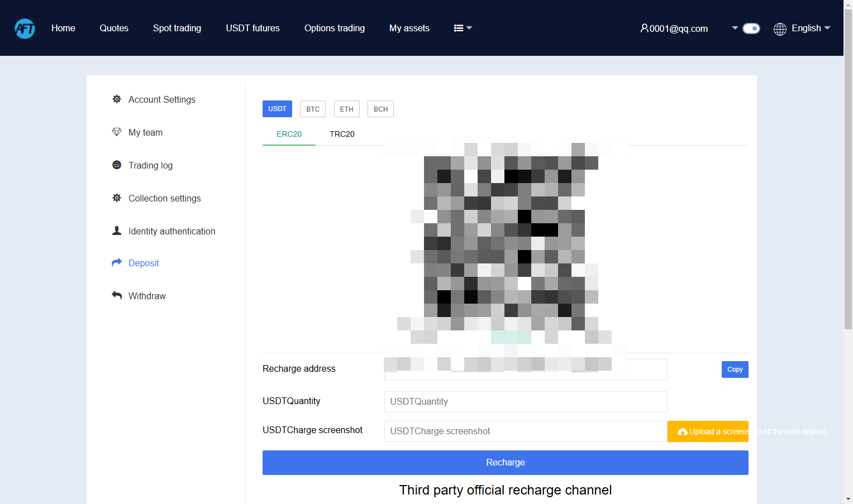The image size is (853, 504).
Task: Switch to the ERC20 tab
Action: pyautogui.click(x=289, y=134)
